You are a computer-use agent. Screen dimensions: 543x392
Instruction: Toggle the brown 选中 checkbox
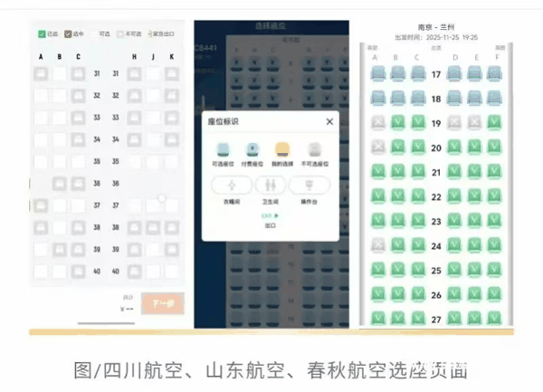69,33
